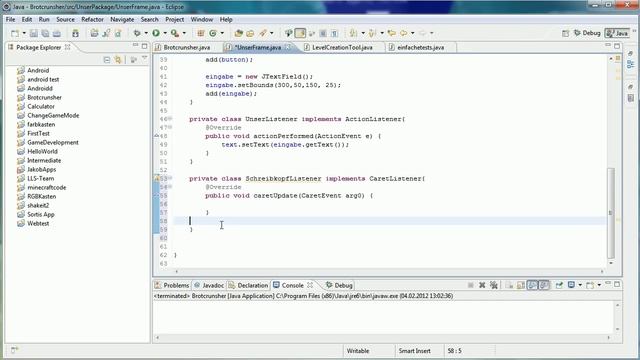
Task: Click the Search flashlight toolbar icon
Action: [262, 33]
